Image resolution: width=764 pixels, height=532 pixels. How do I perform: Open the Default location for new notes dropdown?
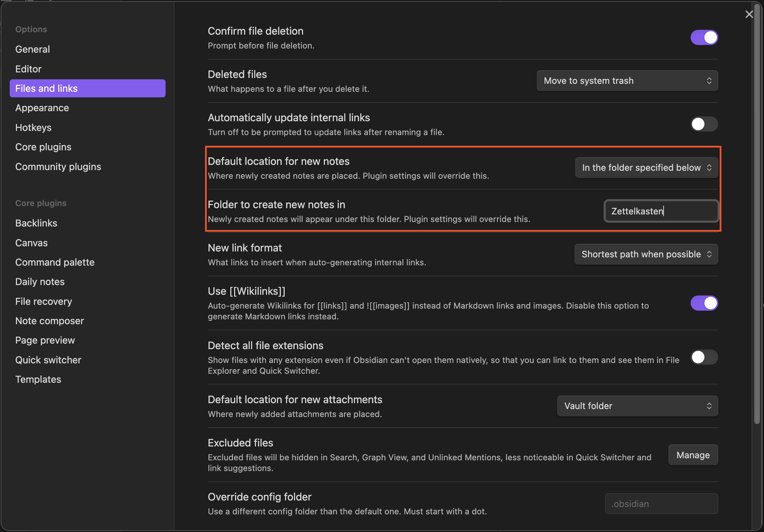(646, 167)
